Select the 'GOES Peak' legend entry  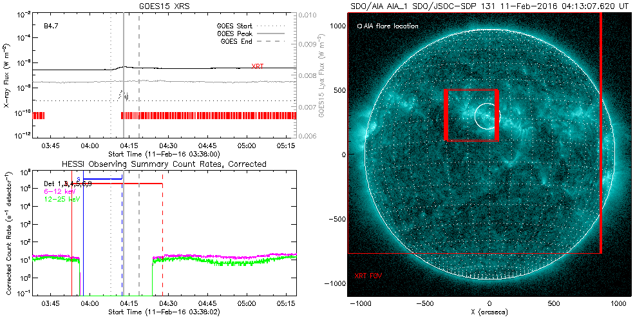click(234, 33)
